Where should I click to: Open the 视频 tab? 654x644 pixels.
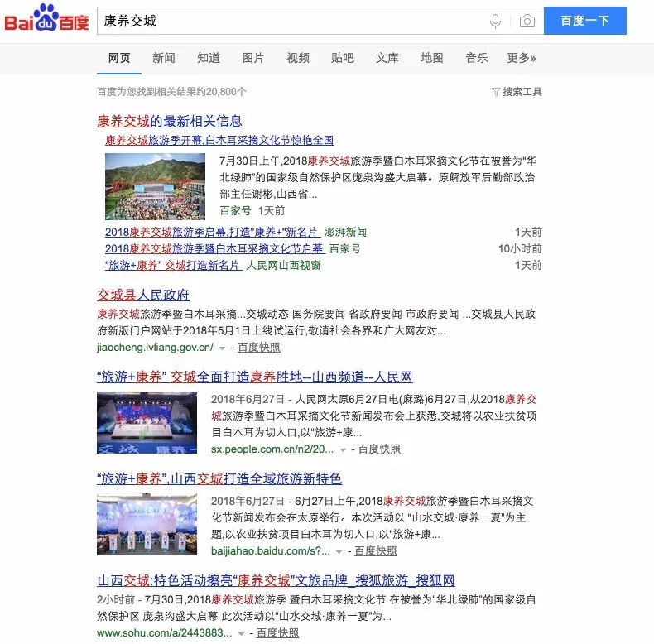pos(298,58)
